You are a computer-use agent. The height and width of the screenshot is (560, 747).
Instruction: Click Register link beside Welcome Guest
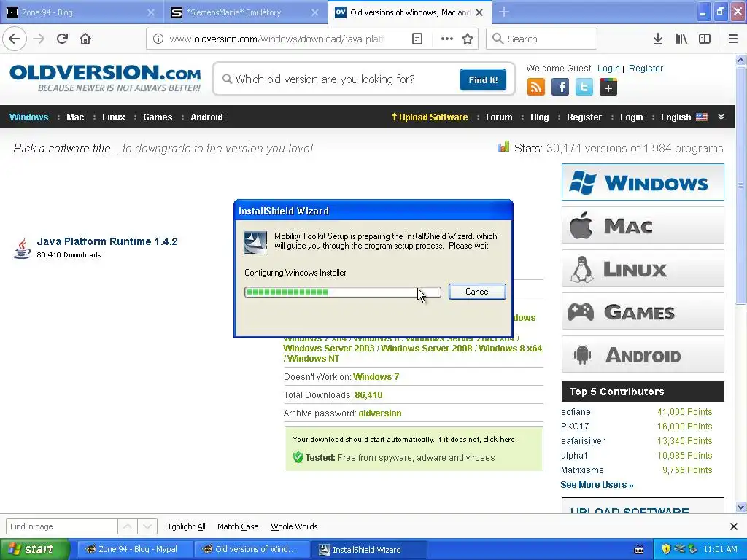646,68
